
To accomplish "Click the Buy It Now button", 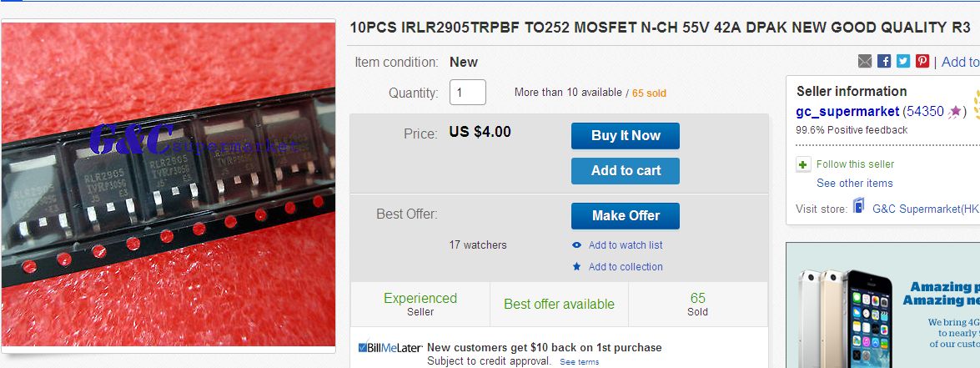I will point(626,136).
